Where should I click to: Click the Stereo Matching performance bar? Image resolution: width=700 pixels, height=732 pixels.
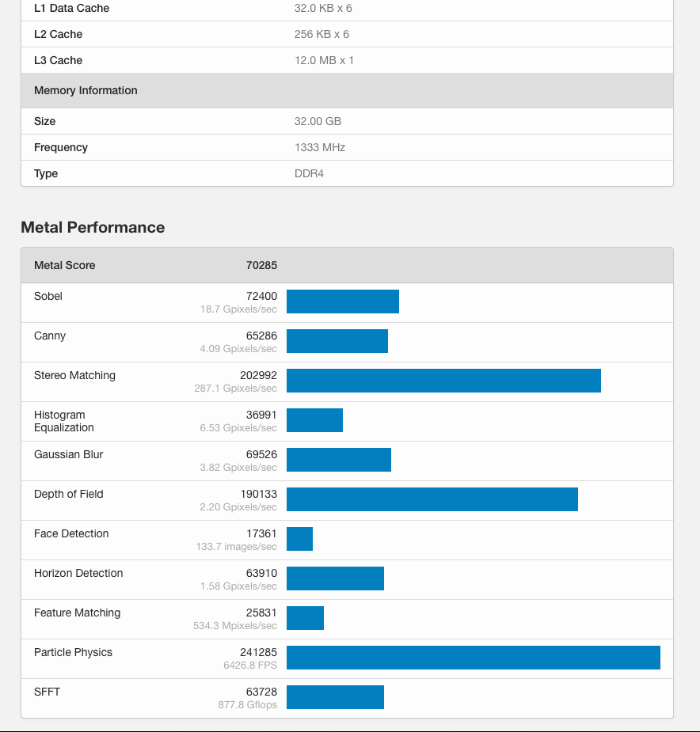pos(443,381)
